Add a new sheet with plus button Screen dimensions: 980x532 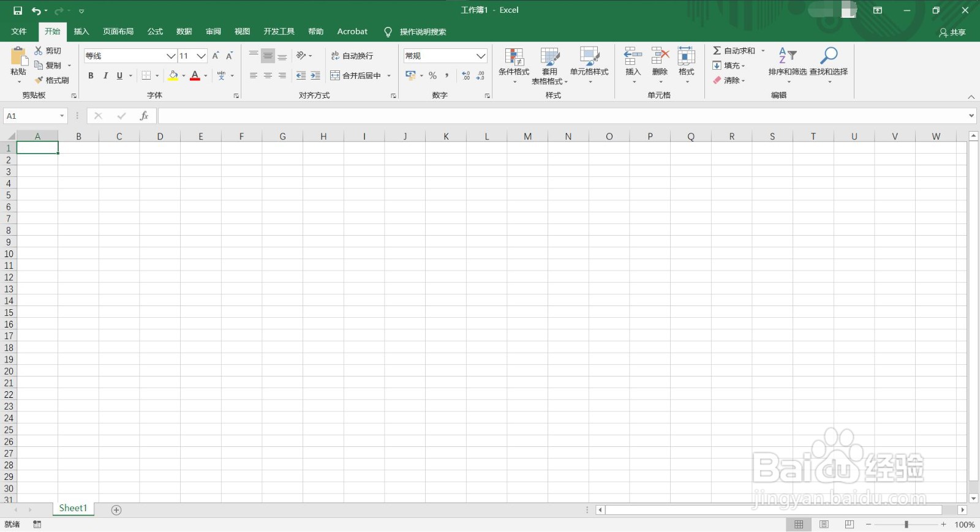(x=116, y=510)
